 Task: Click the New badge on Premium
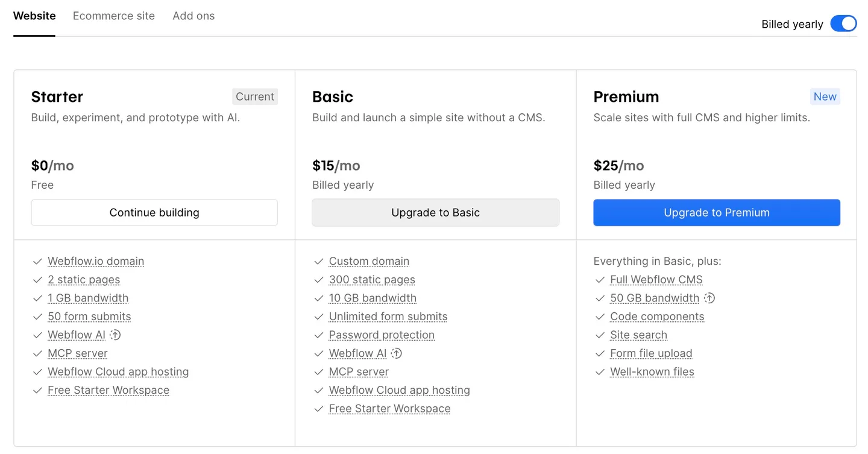[825, 96]
